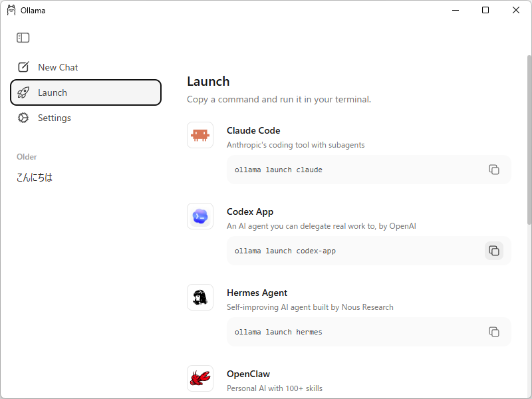This screenshot has height=399, width=532.
Task: Click the New Chat compose icon
Action: pyautogui.click(x=23, y=67)
